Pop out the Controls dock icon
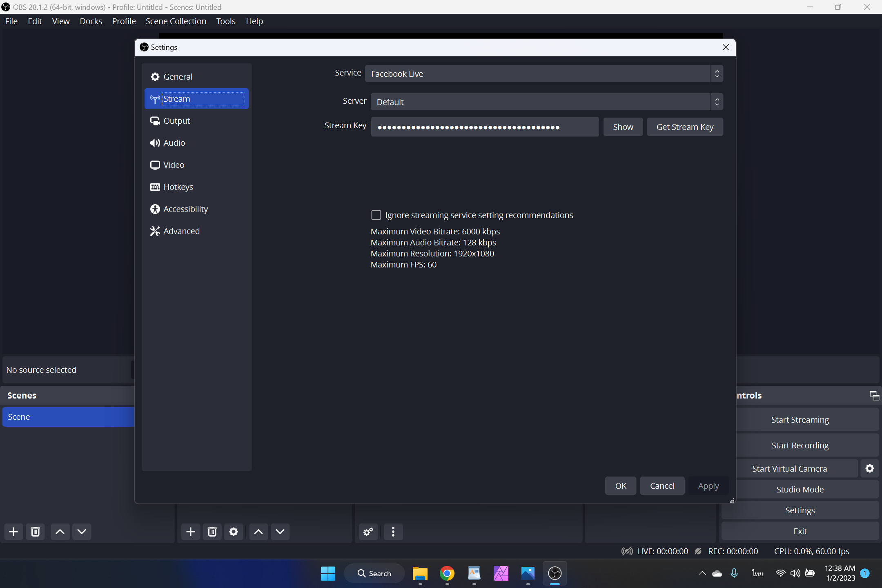Image resolution: width=882 pixels, height=588 pixels. 874,395
